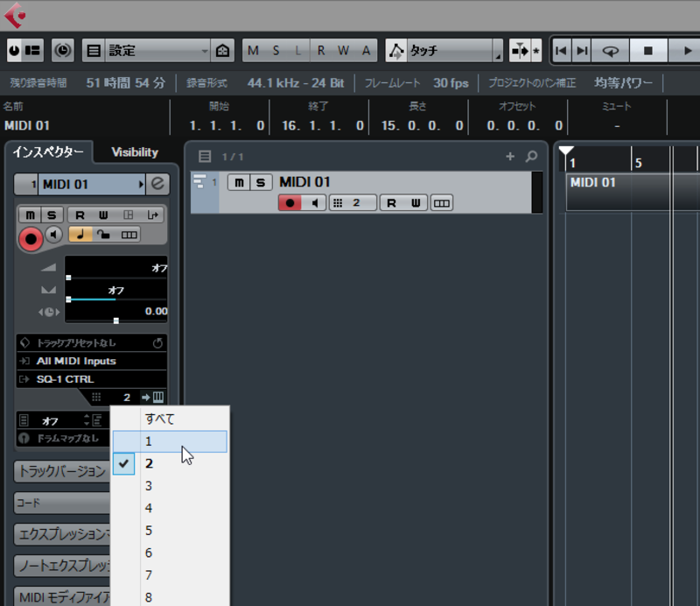Image resolution: width=700 pixels, height=606 pixels.
Task: Open the SQ-1 CTRL output routing dropdown
Action: pos(91,379)
